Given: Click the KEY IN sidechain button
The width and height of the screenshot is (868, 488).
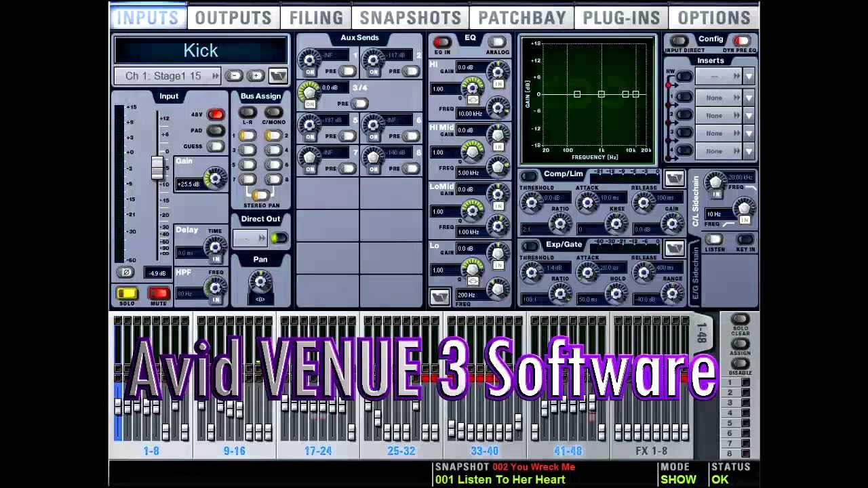Looking at the screenshot, I should pyautogui.click(x=745, y=239).
